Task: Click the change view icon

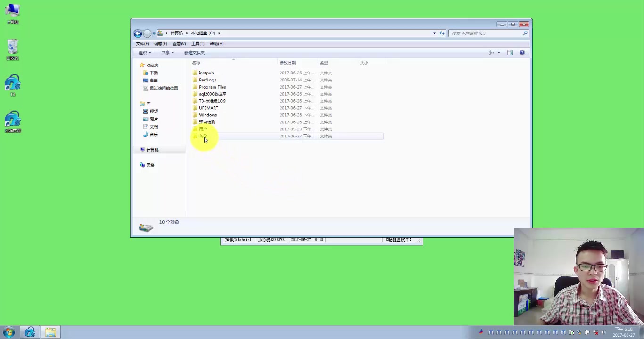Action: click(x=492, y=53)
